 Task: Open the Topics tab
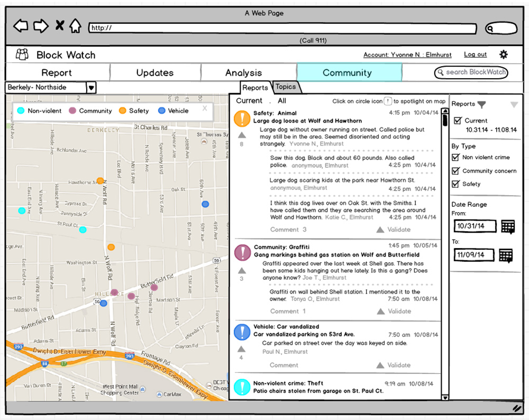286,87
